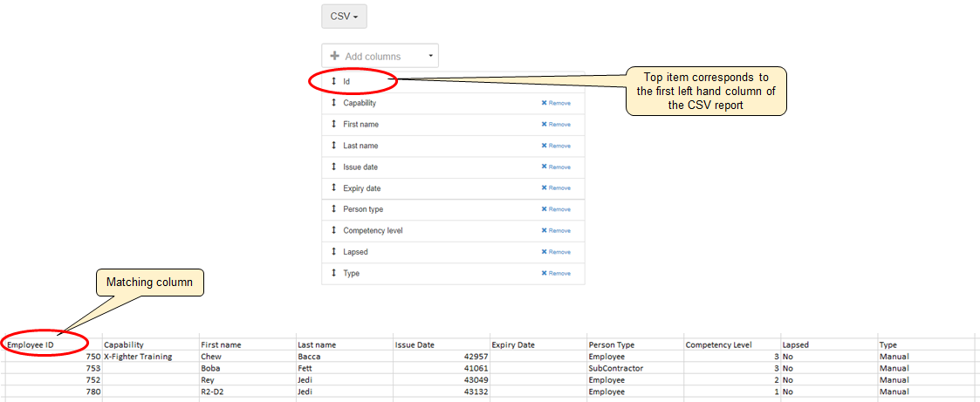Viewport: 980px width, 402px height.
Task: Click the reorder icon beside Issue date
Action: point(333,167)
